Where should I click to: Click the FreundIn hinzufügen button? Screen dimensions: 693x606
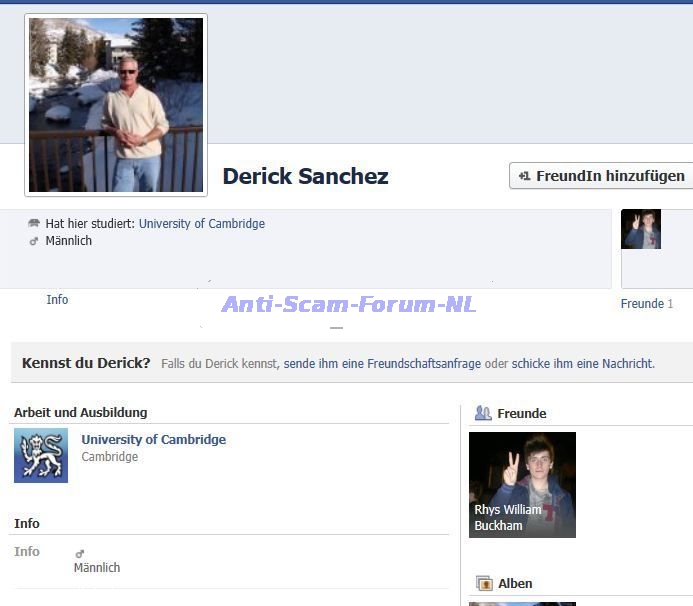point(601,176)
